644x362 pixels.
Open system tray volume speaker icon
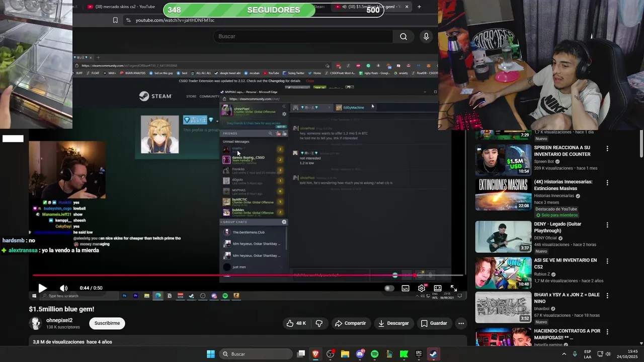608,354
